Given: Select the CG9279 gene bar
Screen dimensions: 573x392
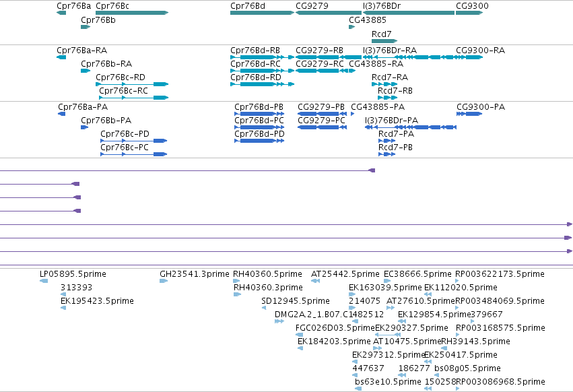Looking at the screenshot, I should (x=329, y=13).
